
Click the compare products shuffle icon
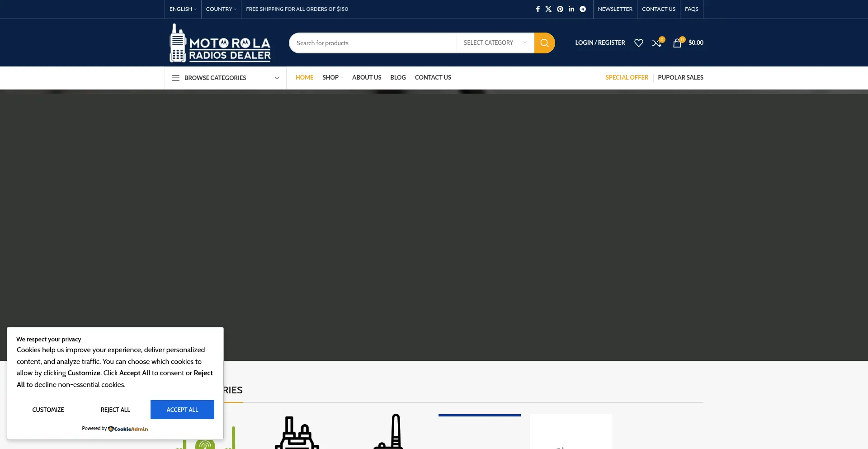(656, 43)
